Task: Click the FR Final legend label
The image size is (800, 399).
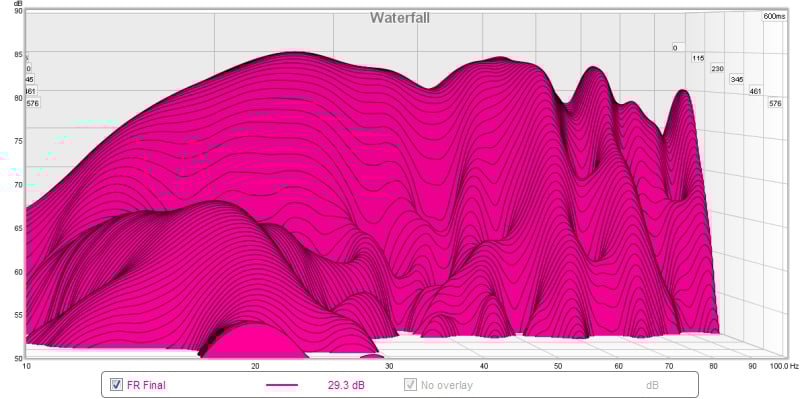Action: coord(146,385)
